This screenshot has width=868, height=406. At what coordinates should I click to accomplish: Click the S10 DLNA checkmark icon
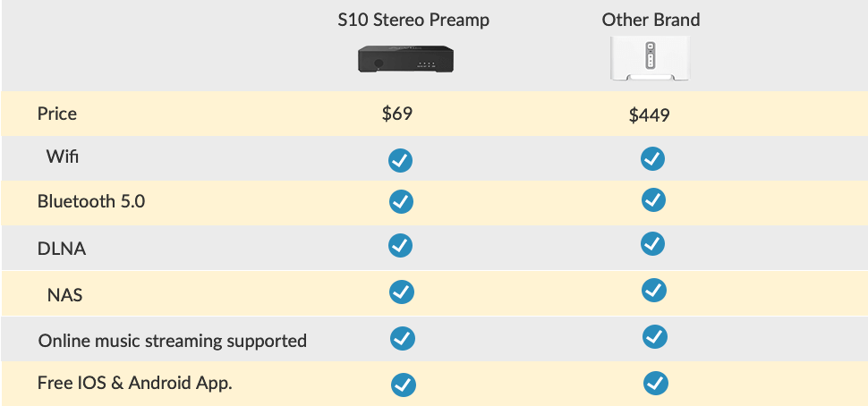(x=400, y=246)
